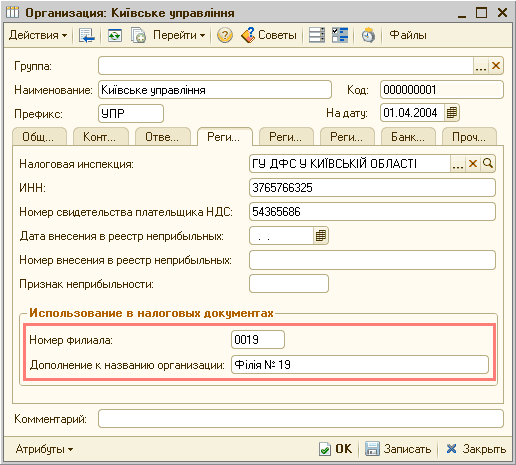
Task: Click the Признак неприбыльности field
Action: click(x=289, y=284)
